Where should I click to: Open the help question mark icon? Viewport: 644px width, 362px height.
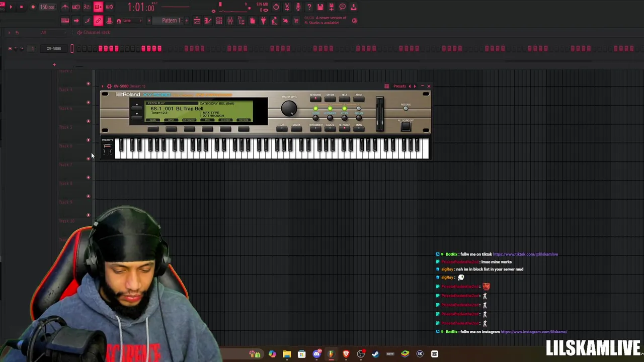tap(309, 7)
